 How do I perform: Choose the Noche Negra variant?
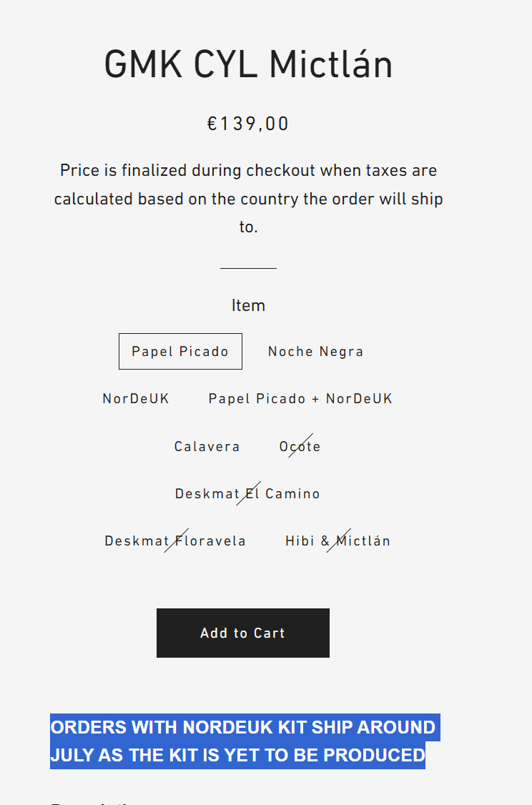coord(315,352)
